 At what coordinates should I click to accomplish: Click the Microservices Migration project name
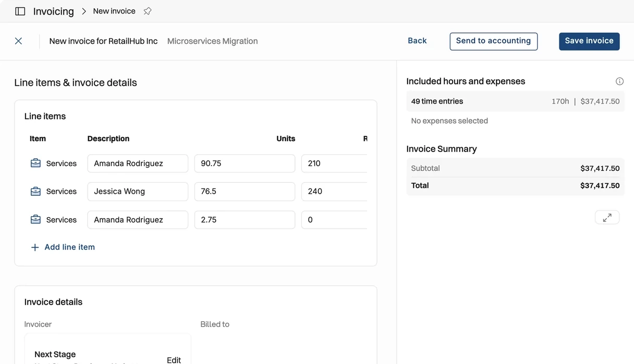click(212, 41)
